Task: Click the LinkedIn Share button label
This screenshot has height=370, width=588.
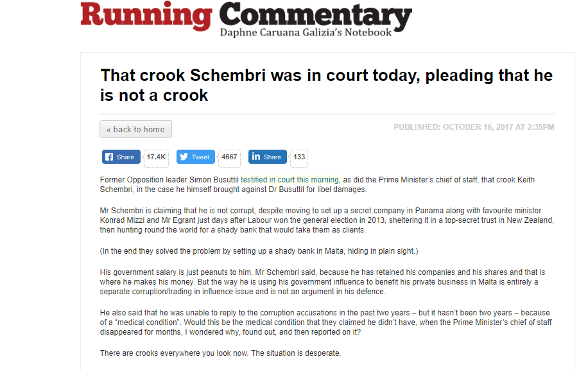Action: pos(272,157)
